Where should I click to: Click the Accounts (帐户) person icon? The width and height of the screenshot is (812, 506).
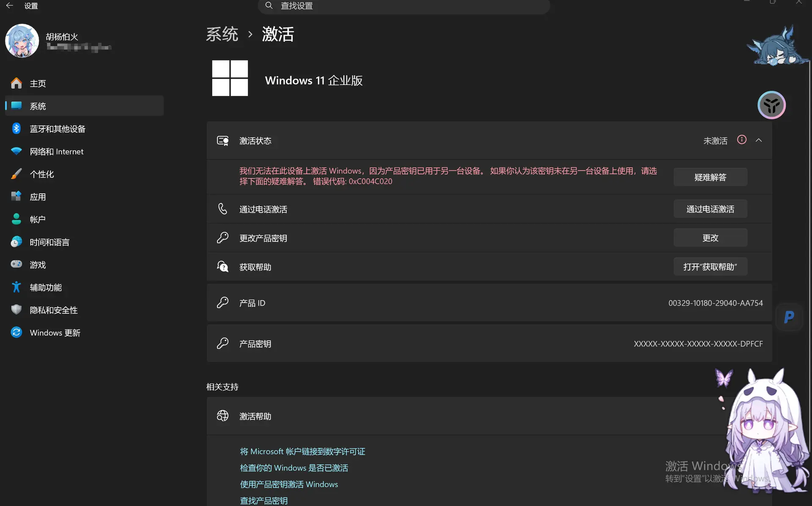coord(16,219)
